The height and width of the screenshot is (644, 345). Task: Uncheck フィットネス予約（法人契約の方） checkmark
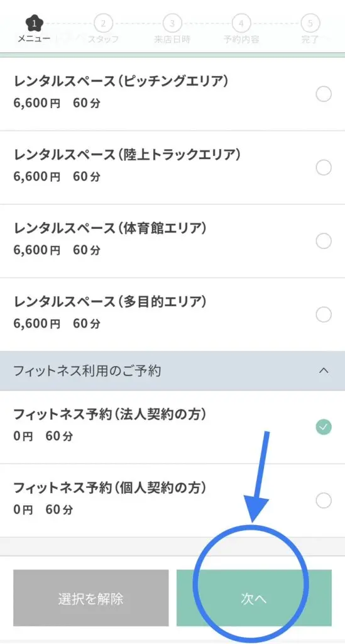coord(324,427)
